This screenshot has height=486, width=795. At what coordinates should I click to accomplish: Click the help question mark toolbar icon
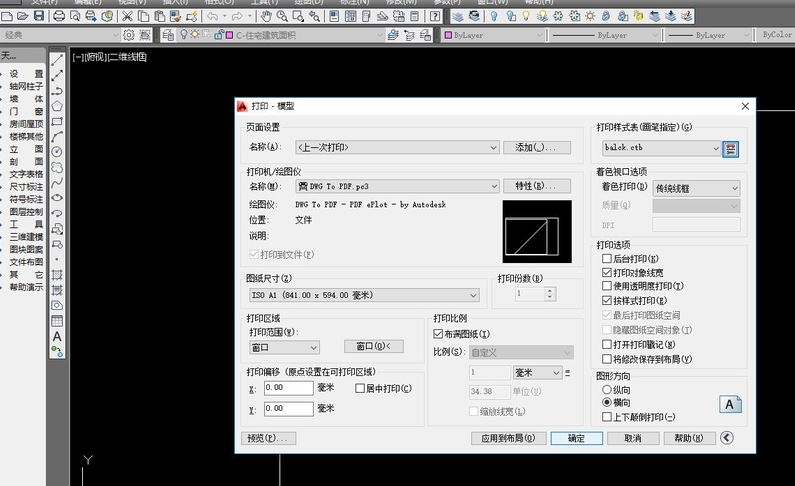[x=435, y=16]
